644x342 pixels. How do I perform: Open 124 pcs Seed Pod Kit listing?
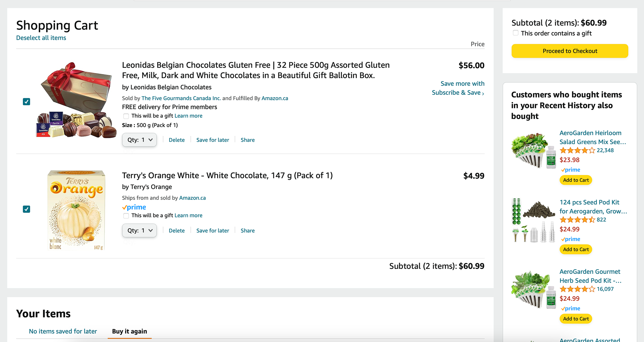(x=593, y=207)
